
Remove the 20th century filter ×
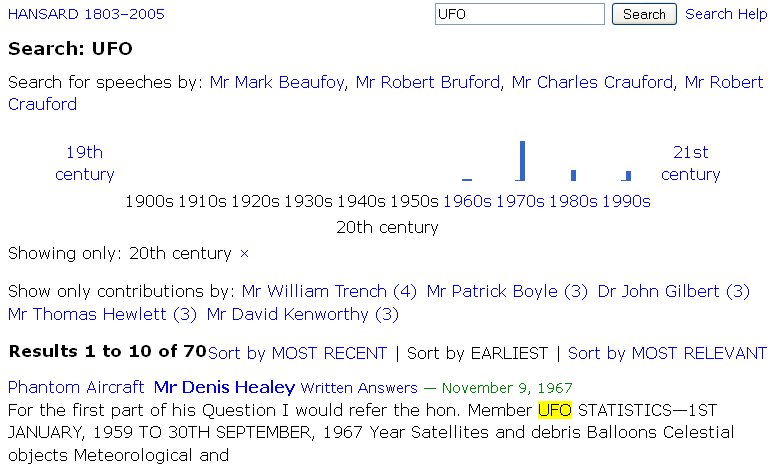tap(244, 254)
